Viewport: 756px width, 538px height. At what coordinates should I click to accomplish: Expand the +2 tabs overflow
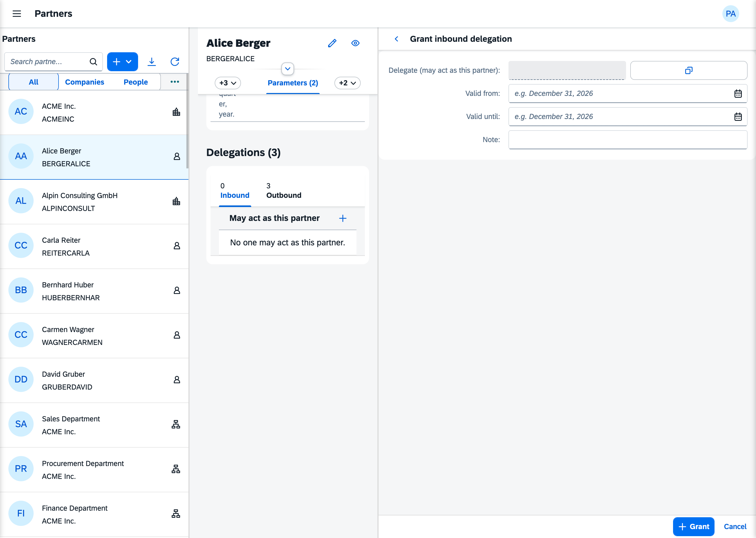pos(347,83)
